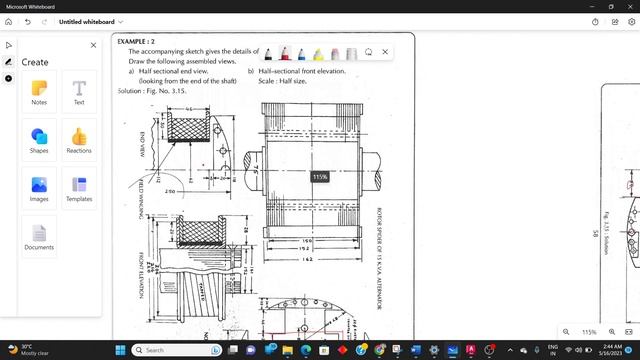The width and height of the screenshot is (640, 360).
Task: Open the clock and date flyout
Action: (x=611, y=350)
